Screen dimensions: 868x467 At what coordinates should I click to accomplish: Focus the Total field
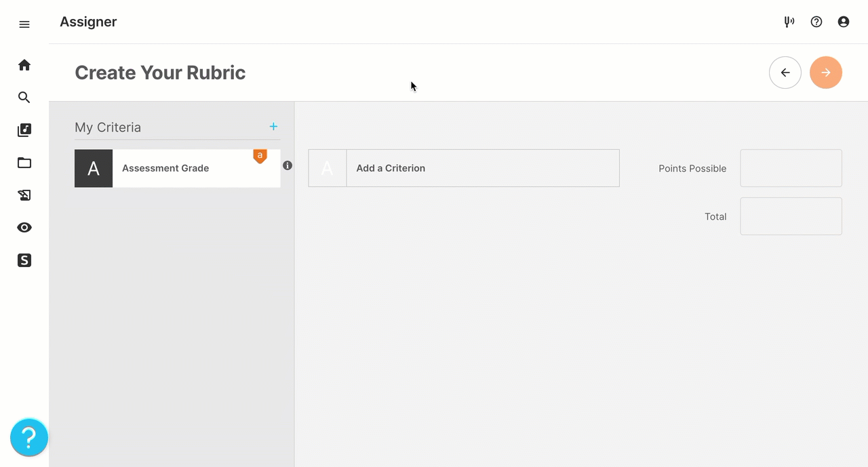(791, 216)
